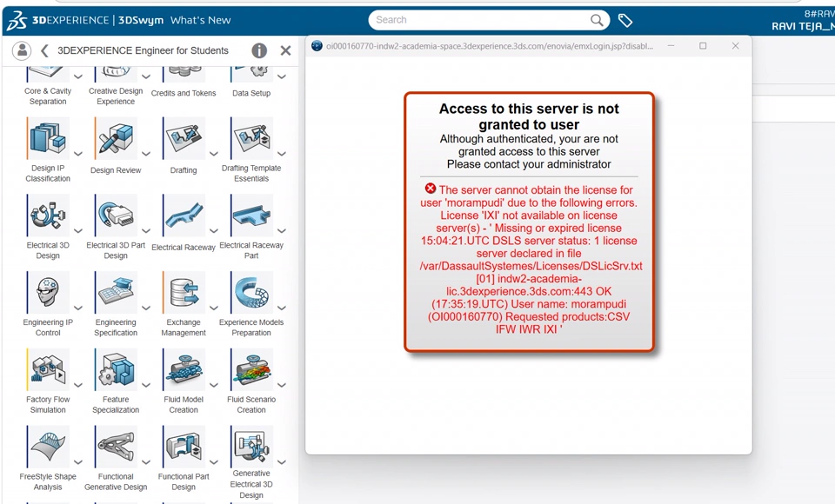
Task: Click the 3DS compass logo
Action: click(x=17, y=21)
